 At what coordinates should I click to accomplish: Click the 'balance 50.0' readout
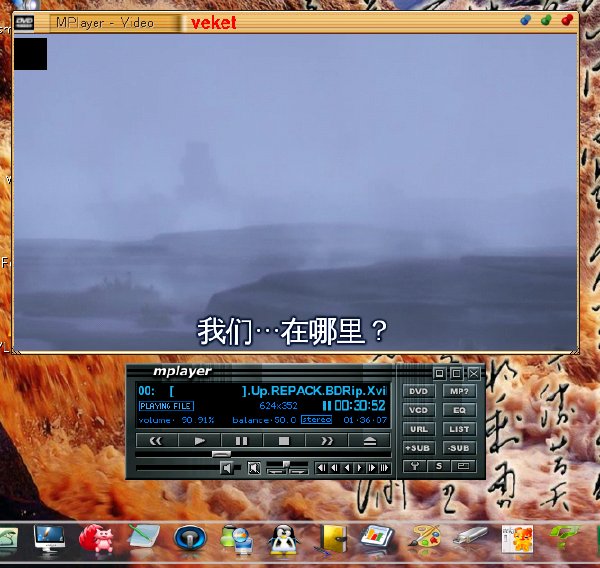pyautogui.click(x=264, y=420)
